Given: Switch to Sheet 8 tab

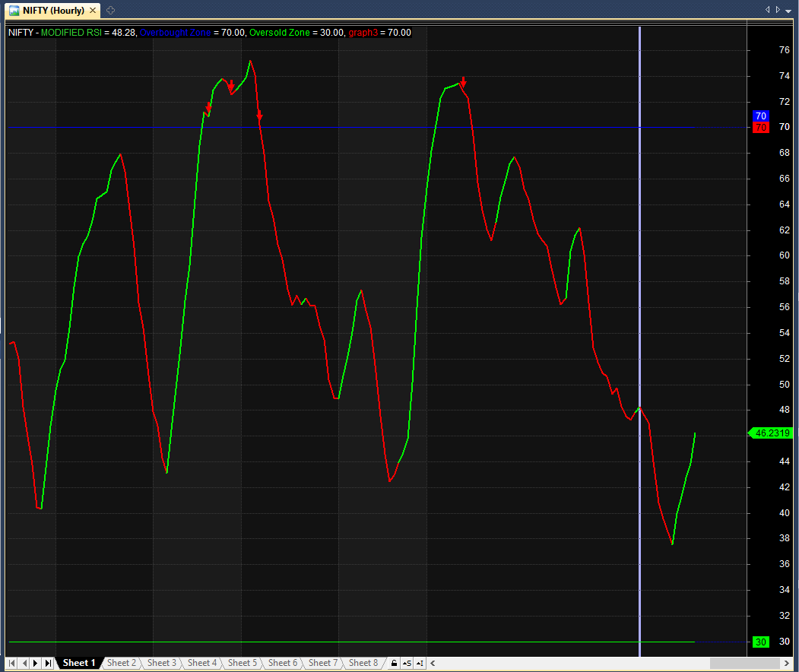Looking at the screenshot, I should tap(363, 663).
